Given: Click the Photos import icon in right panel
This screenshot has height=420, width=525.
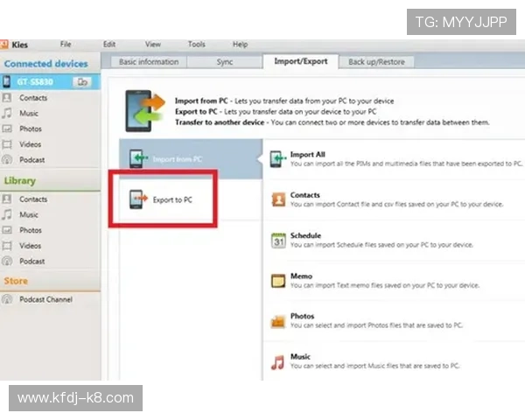Looking at the screenshot, I should point(277,321).
